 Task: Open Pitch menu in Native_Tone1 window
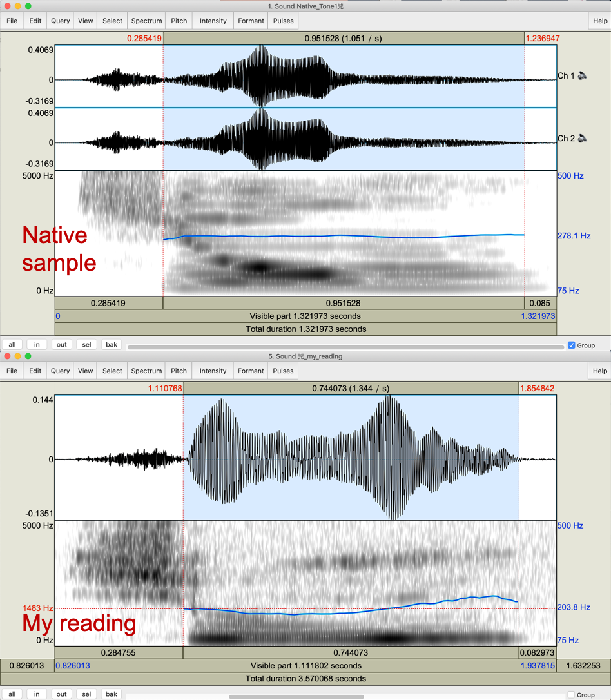[179, 21]
